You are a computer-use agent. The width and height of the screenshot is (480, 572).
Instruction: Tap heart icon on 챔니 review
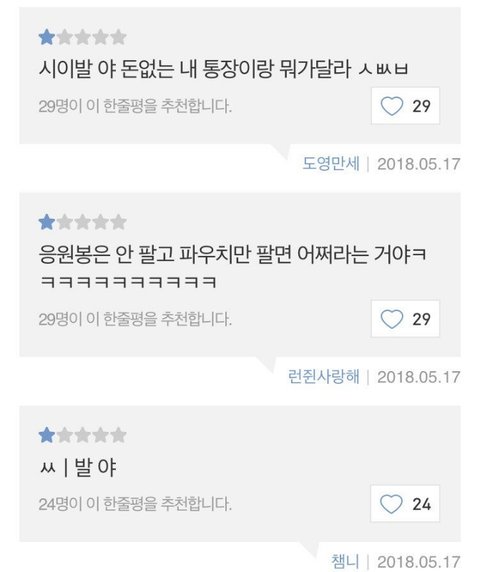(391, 504)
